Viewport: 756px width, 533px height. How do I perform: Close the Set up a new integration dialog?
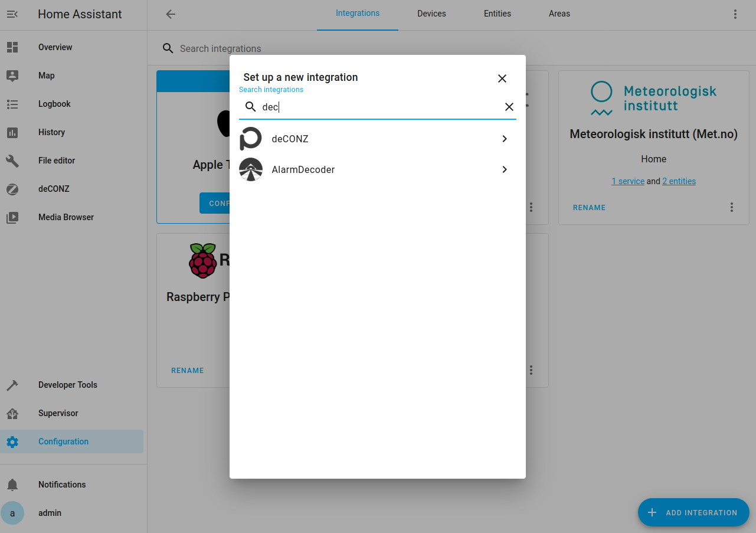pyautogui.click(x=502, y=79)
